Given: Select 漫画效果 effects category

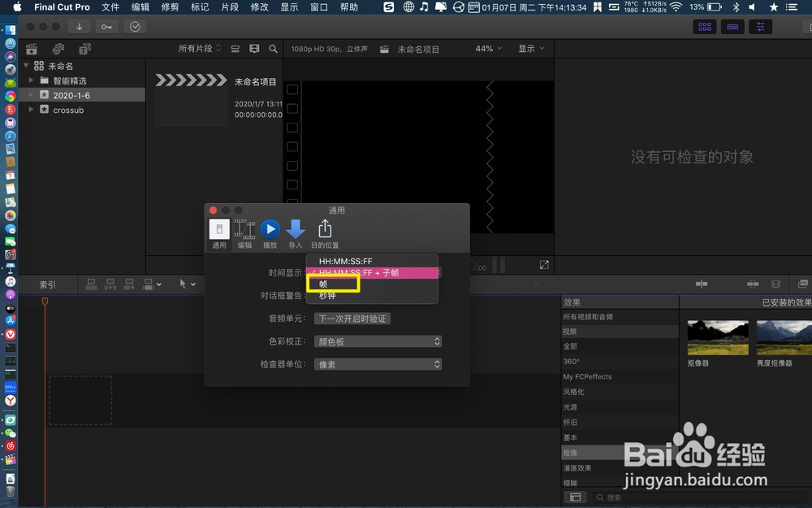Looking at the screenshot, I should coord(620,467).
